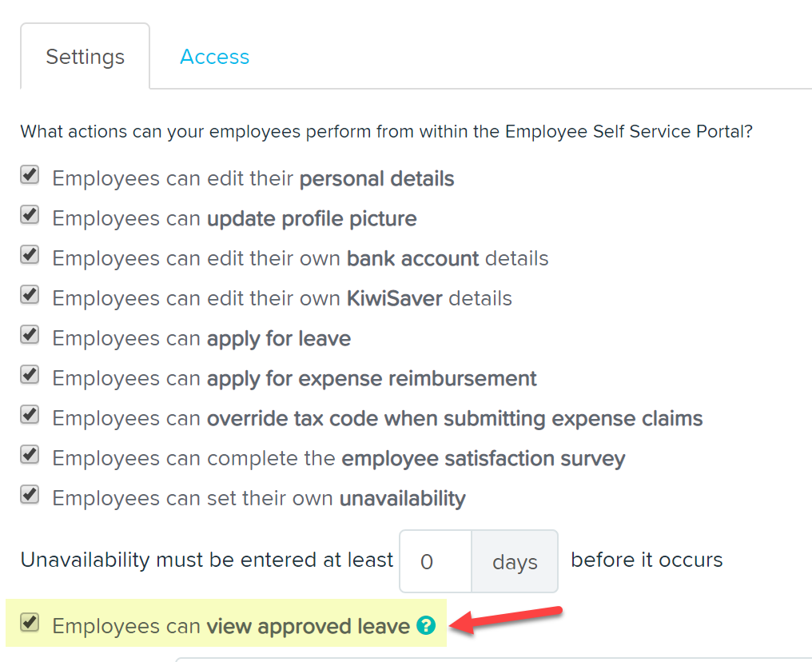Toggle the expense reimbursement checkbox
This screenshot has width=812, height=662.
coord(30,374)
